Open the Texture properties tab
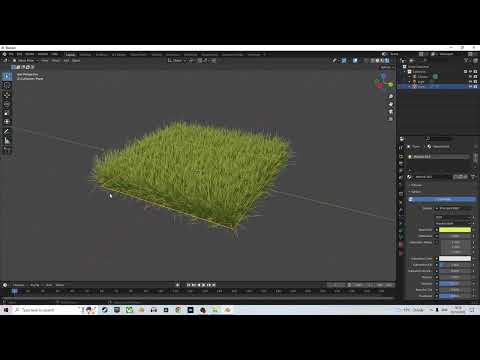The image size is (480, 360). [401, 253]
